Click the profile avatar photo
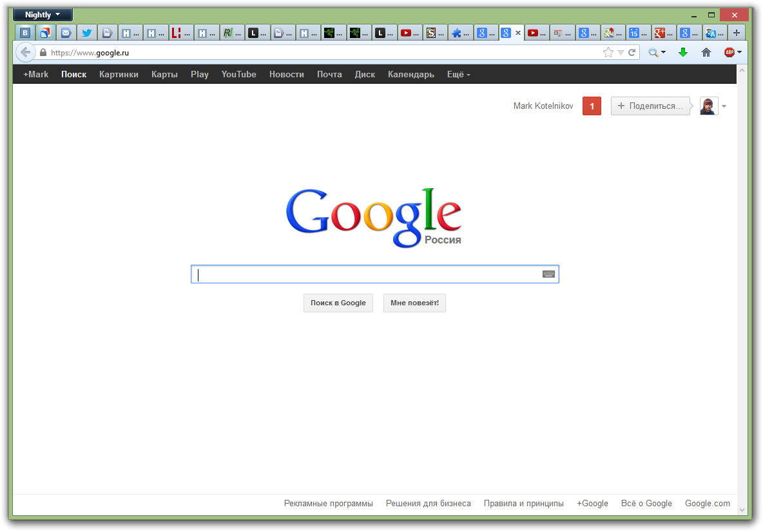The width and height of the screenshot is (763, 532). pos(708,106)
